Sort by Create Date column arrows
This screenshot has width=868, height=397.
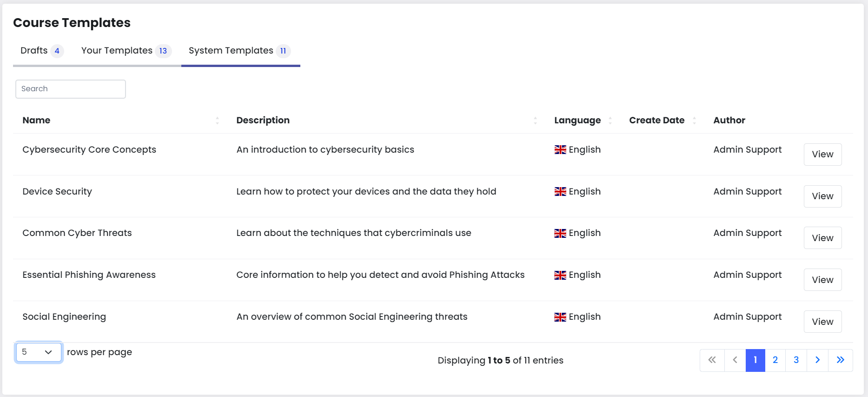tap(694, 121)
